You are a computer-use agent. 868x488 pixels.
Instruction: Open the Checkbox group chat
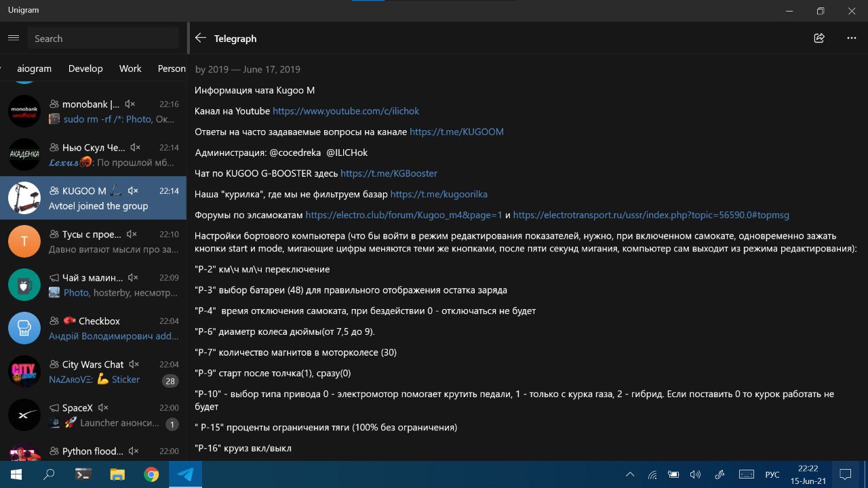[x=94, y=328]
